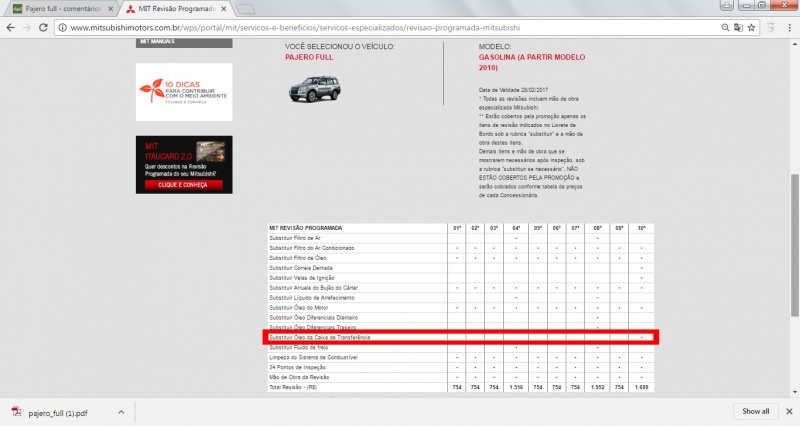Screen dimensions: 800x426
Task: Click the browser forward arrow
Action: click(x=27, y=28)
